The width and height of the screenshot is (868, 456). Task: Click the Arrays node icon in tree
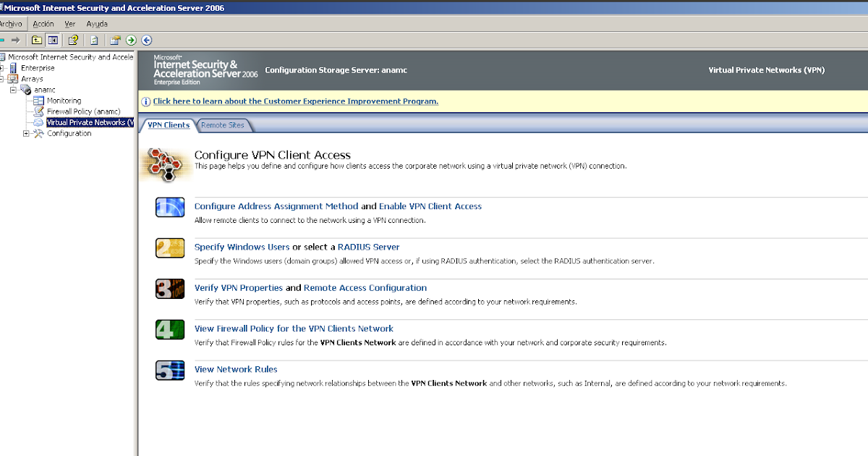[13, 79]
